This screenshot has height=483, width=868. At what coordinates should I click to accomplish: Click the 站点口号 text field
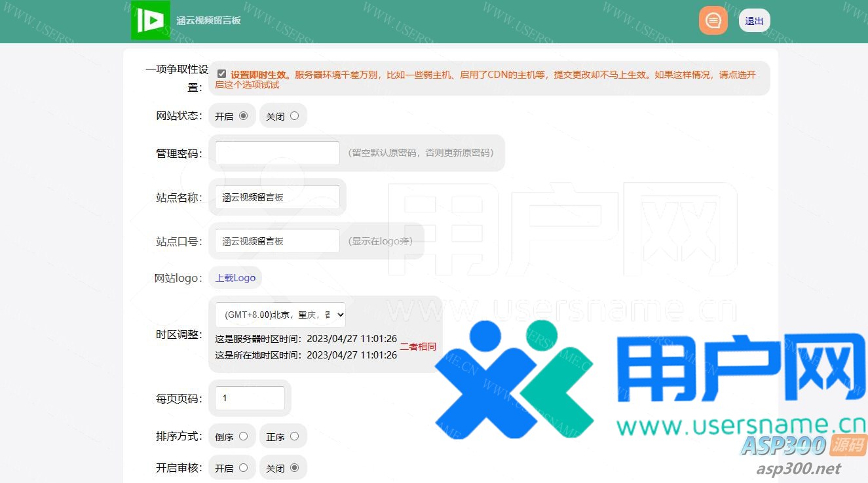[277, 241]
